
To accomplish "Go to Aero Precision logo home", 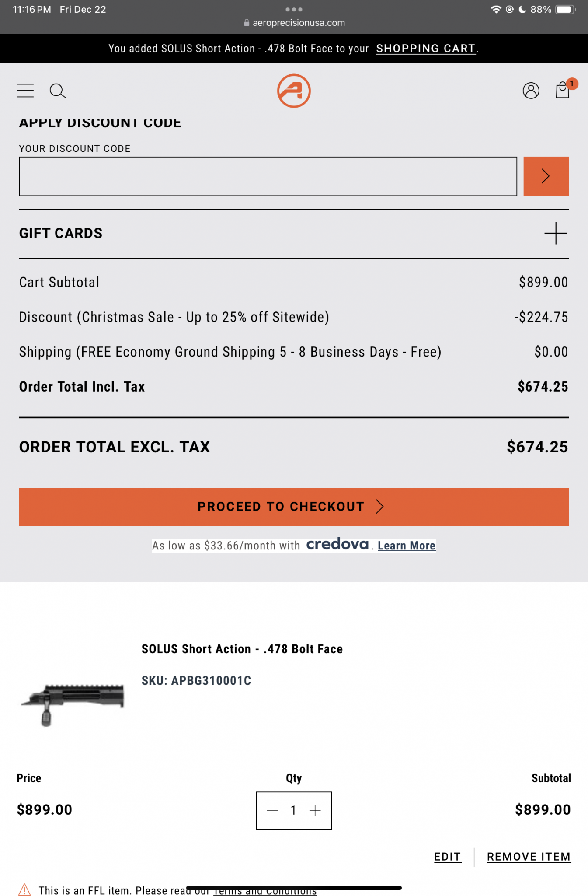I will 294,91.
